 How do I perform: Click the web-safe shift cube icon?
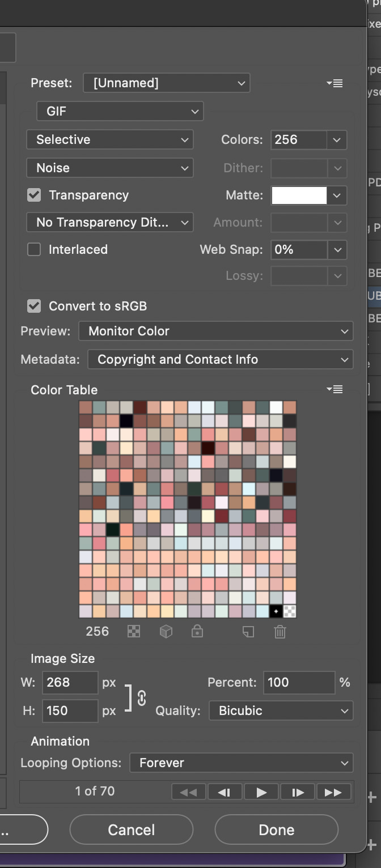point(166,631)
